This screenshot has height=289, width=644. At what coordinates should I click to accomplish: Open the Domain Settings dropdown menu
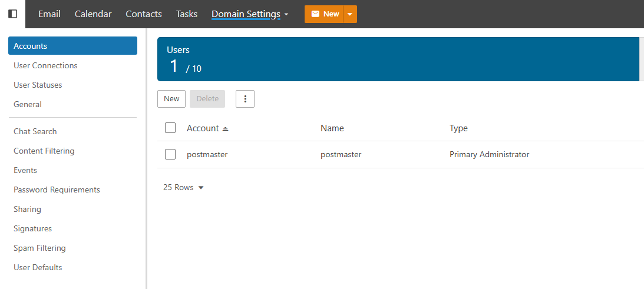tap(250, 14)
